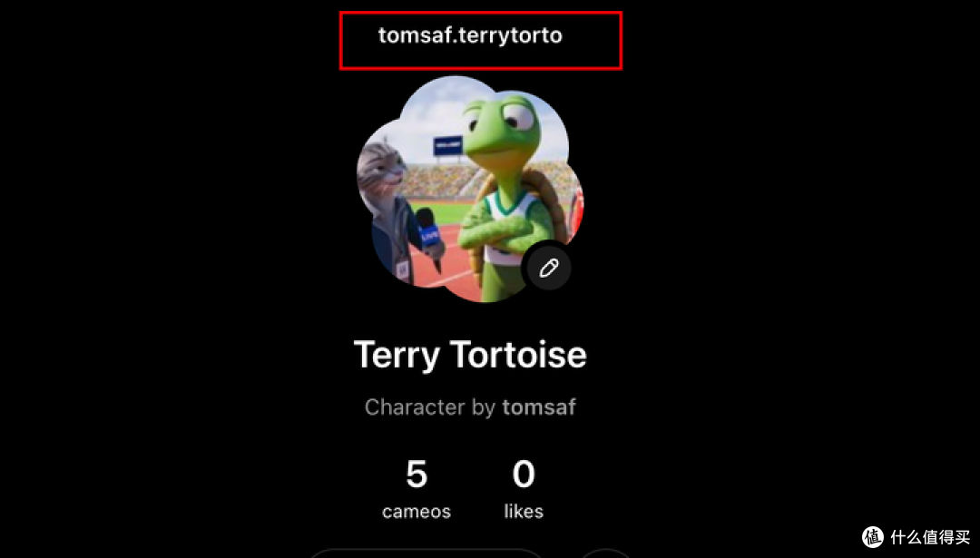
Task: Click the number 0 above likes
Action: tap(524, 475)
